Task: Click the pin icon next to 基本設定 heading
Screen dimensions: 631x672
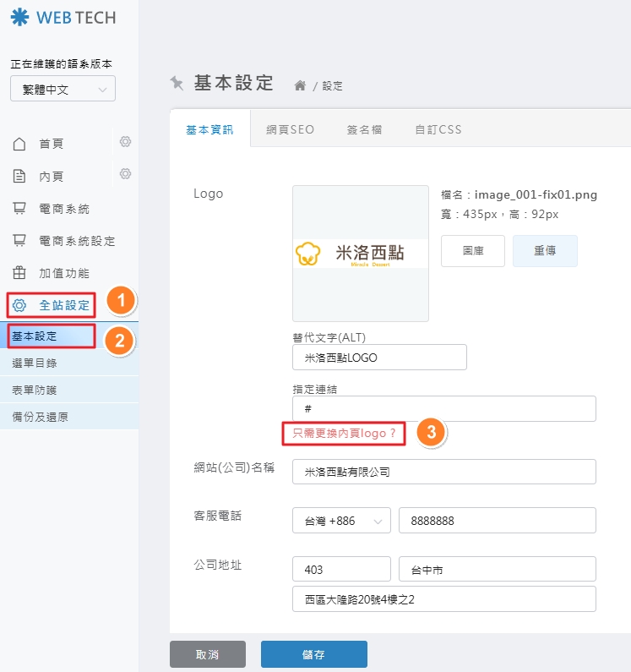Action: tap(177, 83)
